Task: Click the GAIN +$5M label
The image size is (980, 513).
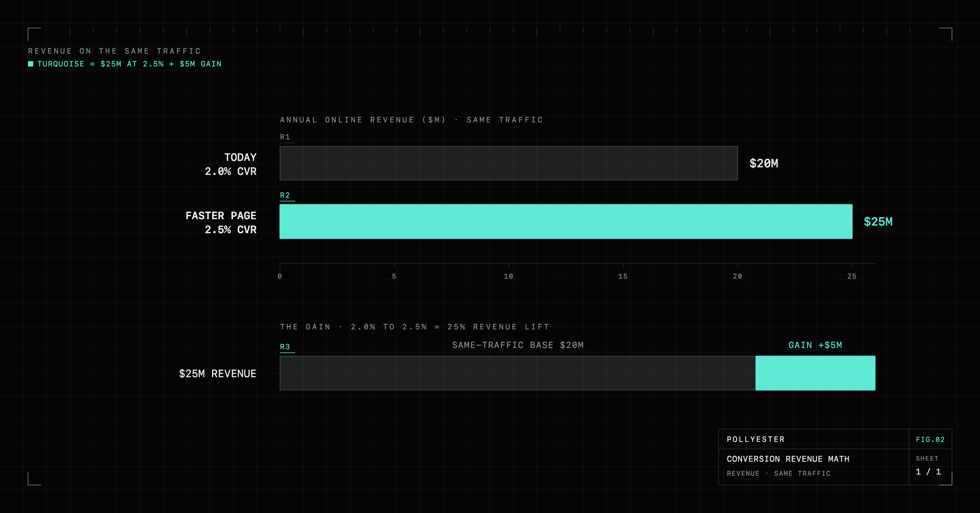Action: click(x=815, y=345)
